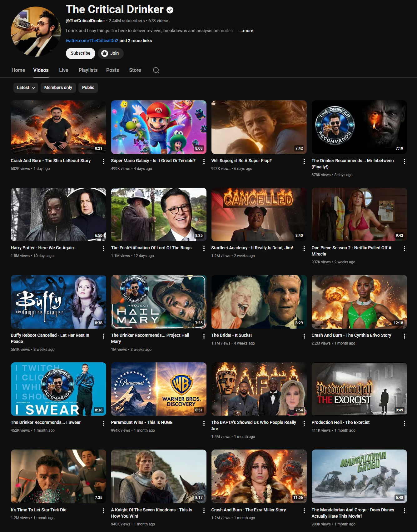Open options menu for Ezra Miller Story video
The width and height of the screenshot is (417, 532).
pos(304,510)
